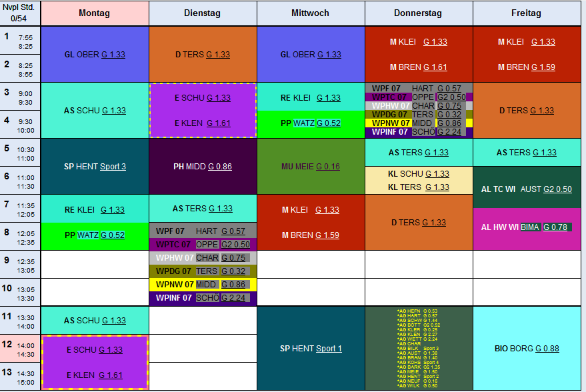Viewport: 586px width, 392px height.
Task: Click the empty Friday period 9 cell
Action: click(526, 265)
